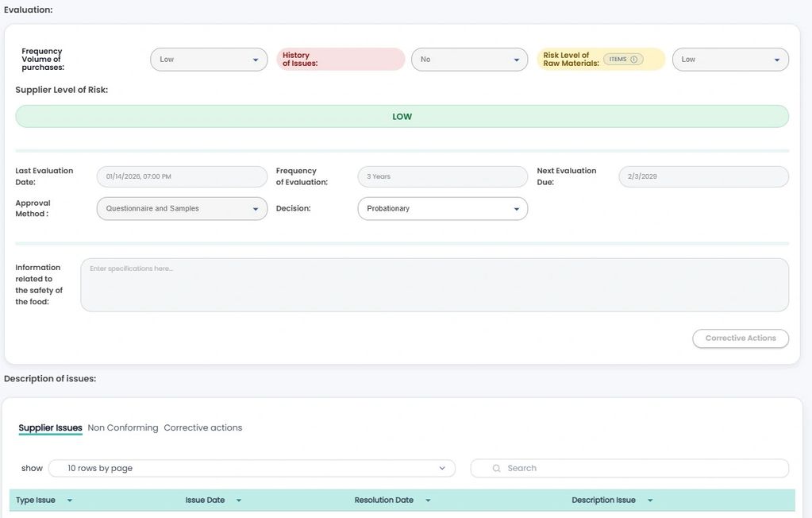Open the Corrective actions tab
This screenshot has width=812, height=518.
point(203,428)
